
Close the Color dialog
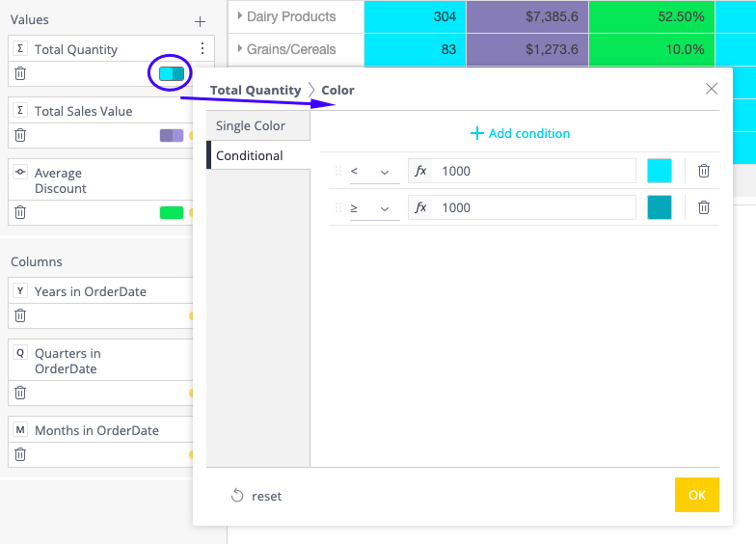pyautogui.click(x=712, y=89)
